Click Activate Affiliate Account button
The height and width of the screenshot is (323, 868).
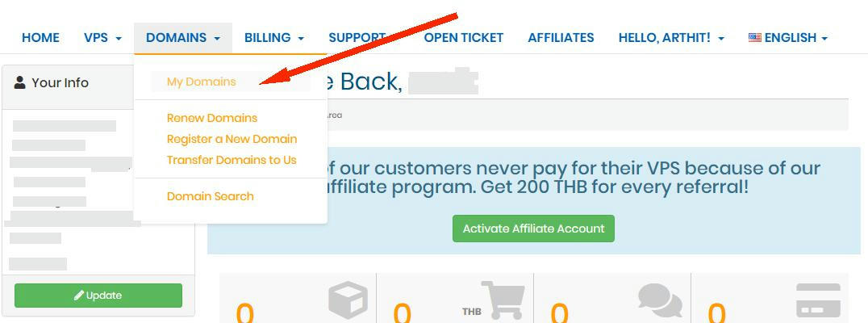534,229
